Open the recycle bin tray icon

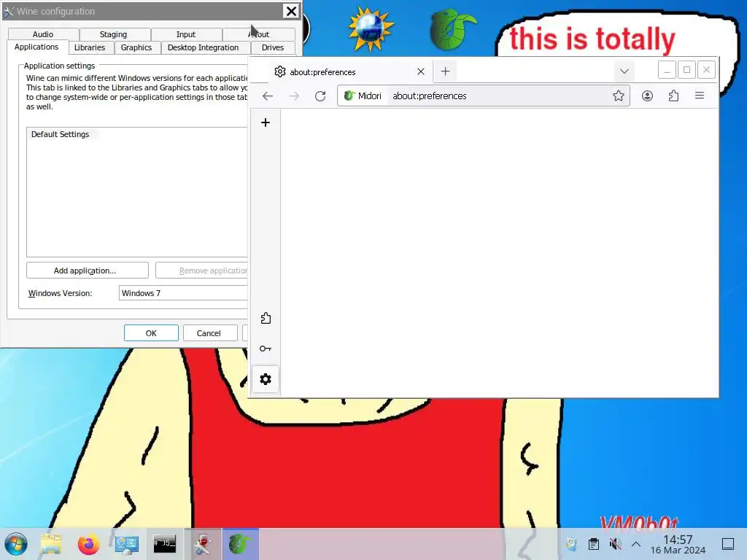click(x=571, y=544)
